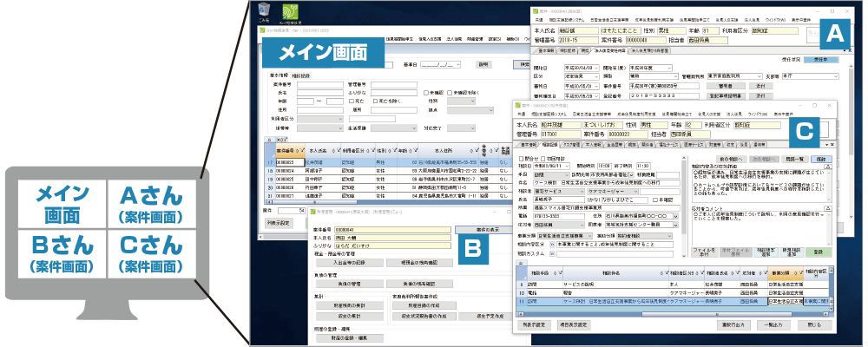Check the 問合せ checkbox in window C
Image resolution: width=868 pixels, height=347 pixels.
(519, 158)
